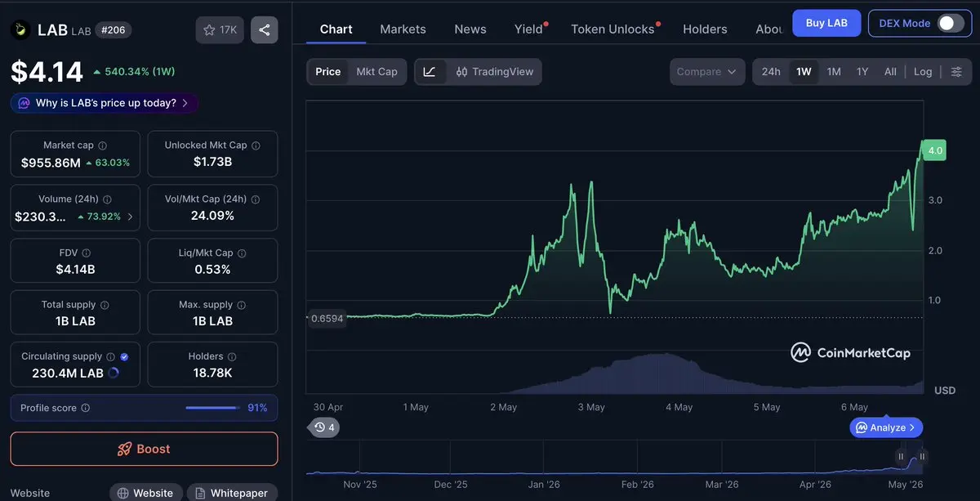Click the 230.4M LAB circulating supply value

(68, 373)
